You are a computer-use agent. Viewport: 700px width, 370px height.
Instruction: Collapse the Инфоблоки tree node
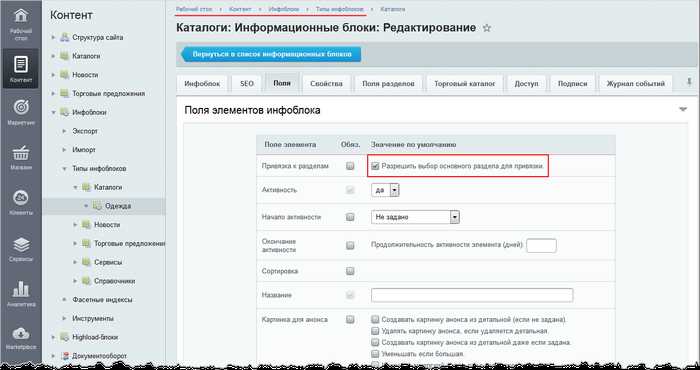coord(53,112)
